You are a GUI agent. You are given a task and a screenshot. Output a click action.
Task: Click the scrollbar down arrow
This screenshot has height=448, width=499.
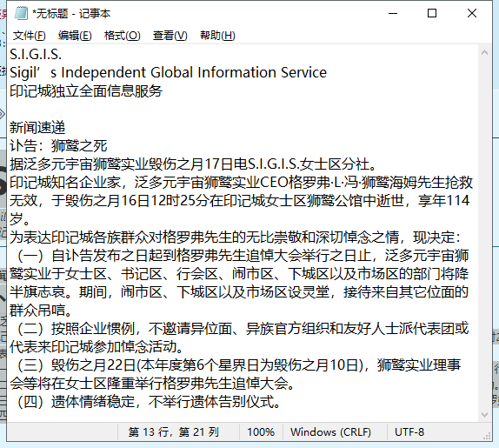pyautogui.click(x=485, y=415)
